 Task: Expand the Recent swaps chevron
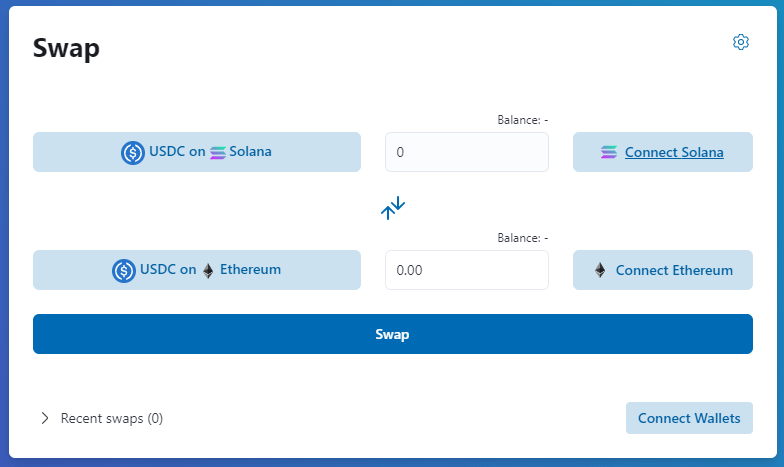[x=45, y=418]
